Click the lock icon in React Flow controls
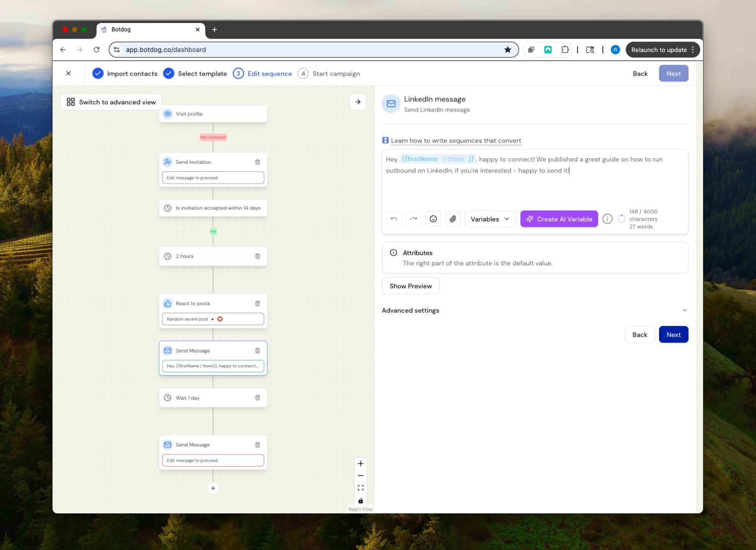The height and width of the screenshot is (550, 756). point(360,501)
